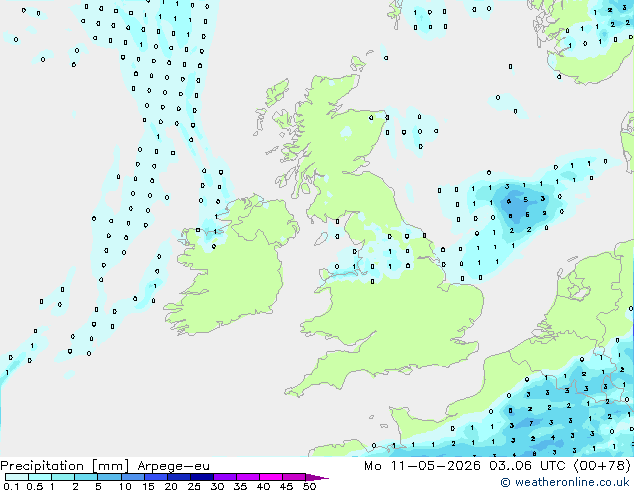Click the '0.1' legend scale label
This screenshot has height=490, width=634.
[11, 486]
